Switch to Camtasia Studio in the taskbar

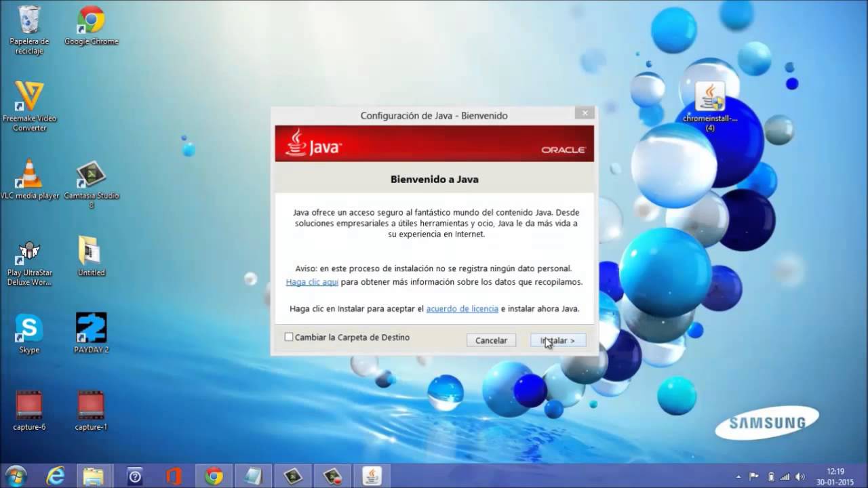292,476
